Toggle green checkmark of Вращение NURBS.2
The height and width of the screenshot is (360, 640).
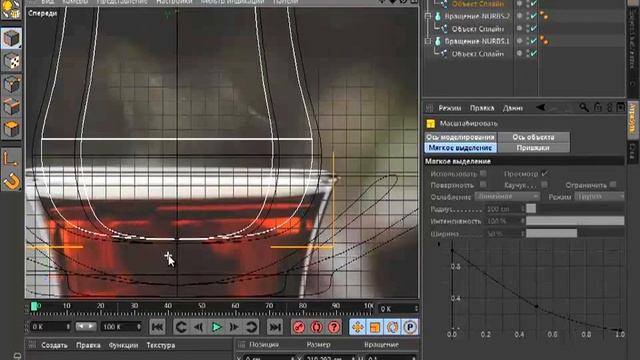click(534, 16)
